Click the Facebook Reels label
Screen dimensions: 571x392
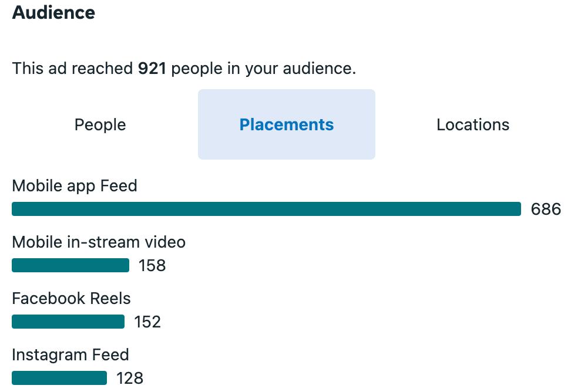(71, 298)
